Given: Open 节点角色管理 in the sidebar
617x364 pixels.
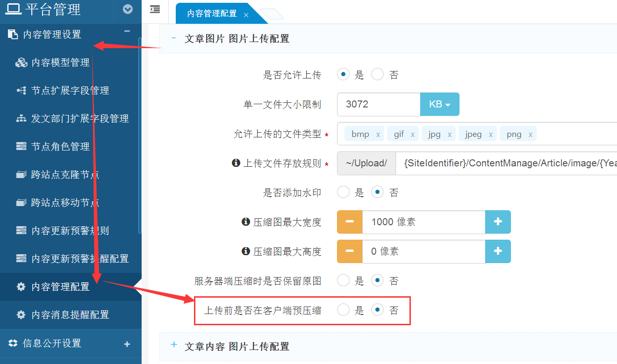Looking at the screenshot, I should [60, 147].
